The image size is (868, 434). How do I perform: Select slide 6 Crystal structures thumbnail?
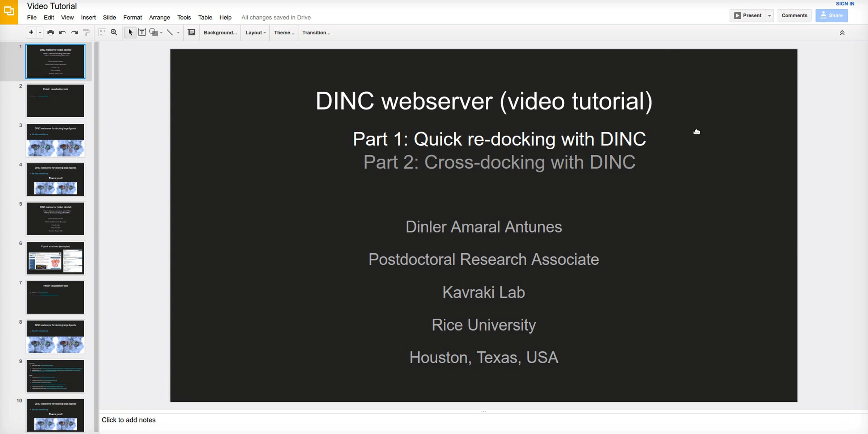pos(55,258)
